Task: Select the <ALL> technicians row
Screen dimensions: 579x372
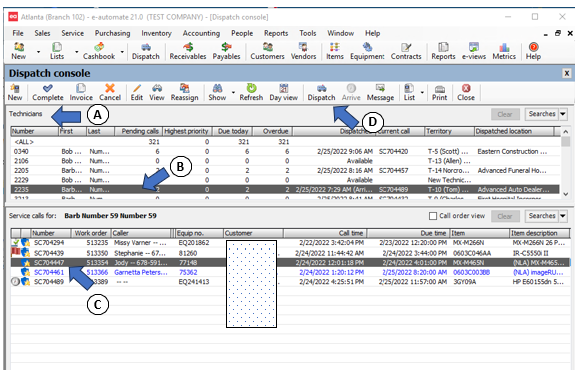Action: click(x=284, y=142)
